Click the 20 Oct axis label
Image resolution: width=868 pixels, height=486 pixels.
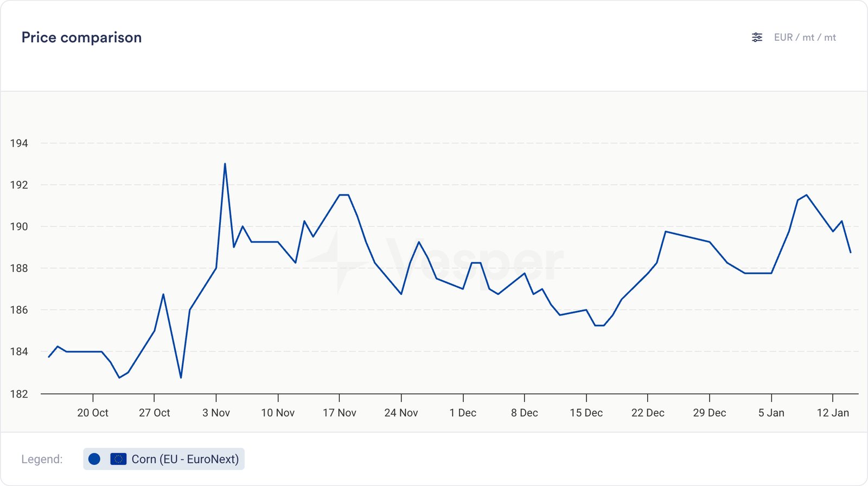point(93,413)
